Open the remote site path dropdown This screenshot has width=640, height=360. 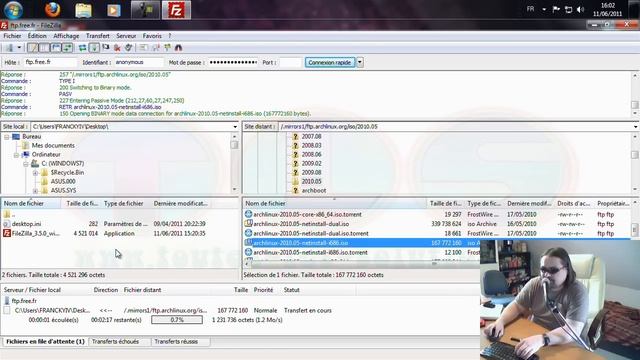click(636, 127)
